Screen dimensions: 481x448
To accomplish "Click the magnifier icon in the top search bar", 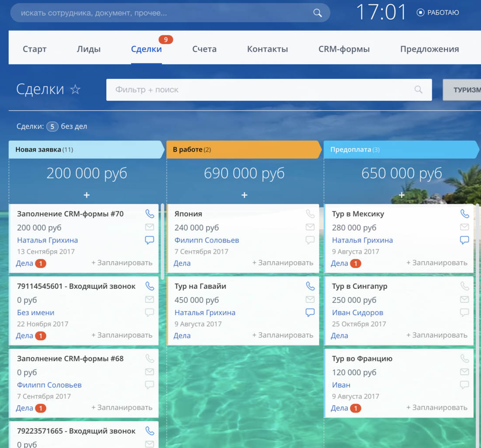I will click(317, 13).
